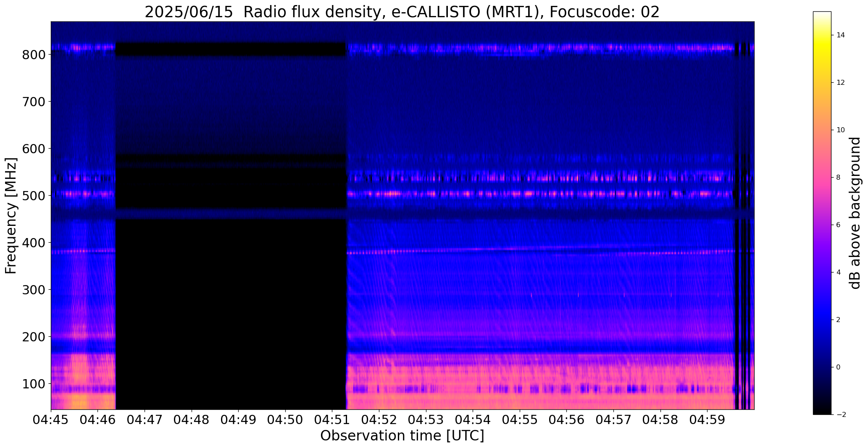This screenshot has width=868, height=448.
Task: Click the 04:57 time tick label
Action: 613,419
